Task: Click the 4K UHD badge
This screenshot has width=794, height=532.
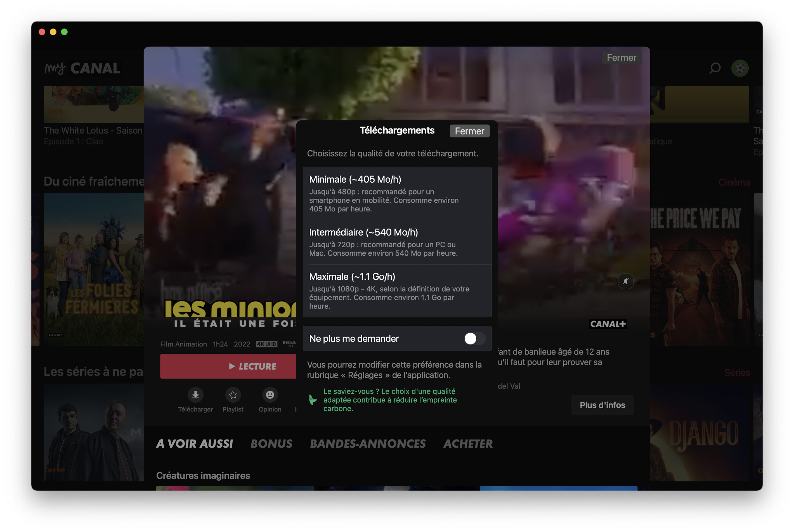Action: (x=266, y=344)
